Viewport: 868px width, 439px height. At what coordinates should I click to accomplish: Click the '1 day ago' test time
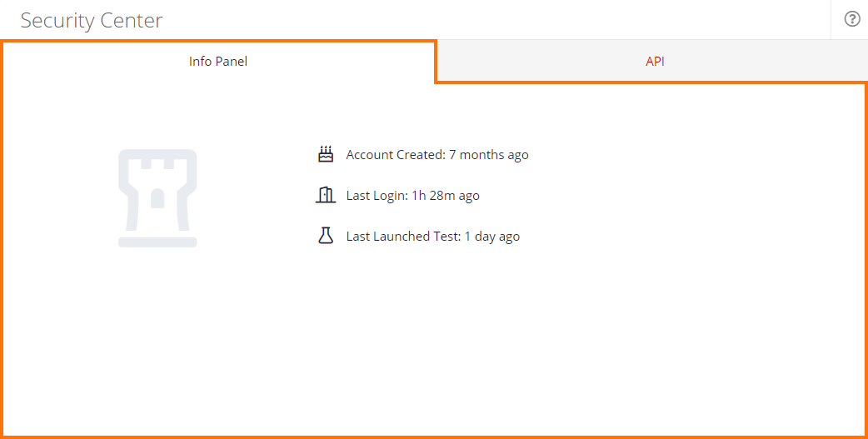[492, 237]
